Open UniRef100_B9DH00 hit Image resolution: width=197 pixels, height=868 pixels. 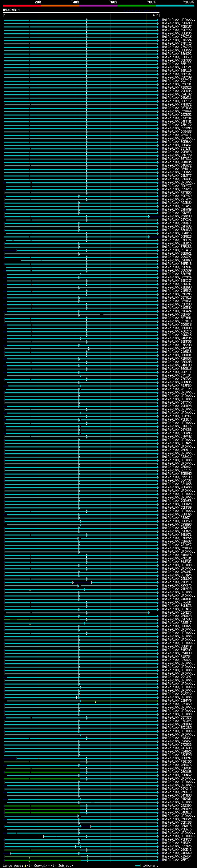pos(177,142)
